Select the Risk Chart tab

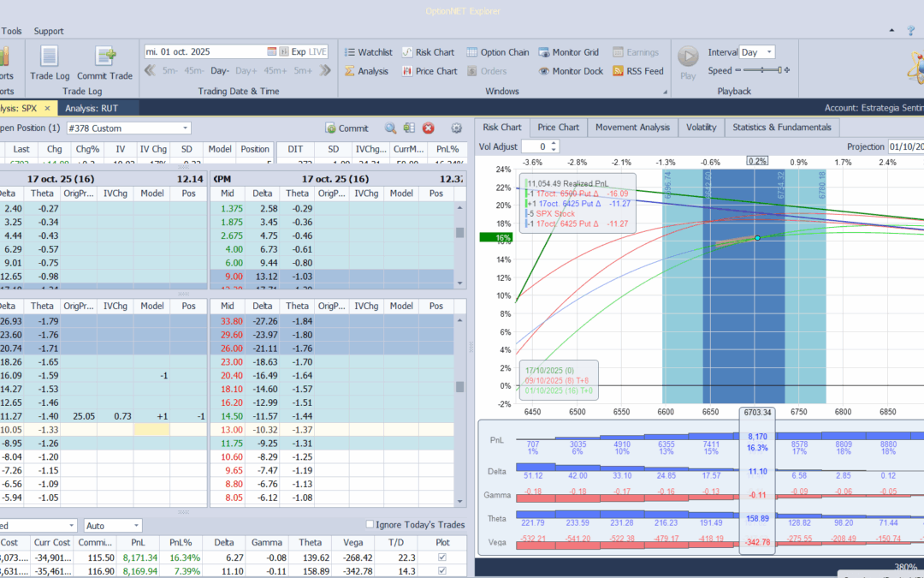(x=501, y=128)
